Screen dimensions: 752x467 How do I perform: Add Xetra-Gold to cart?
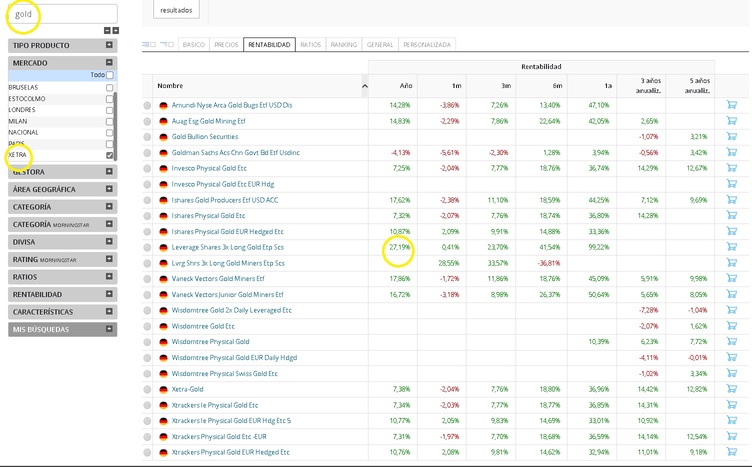[731, 388]
